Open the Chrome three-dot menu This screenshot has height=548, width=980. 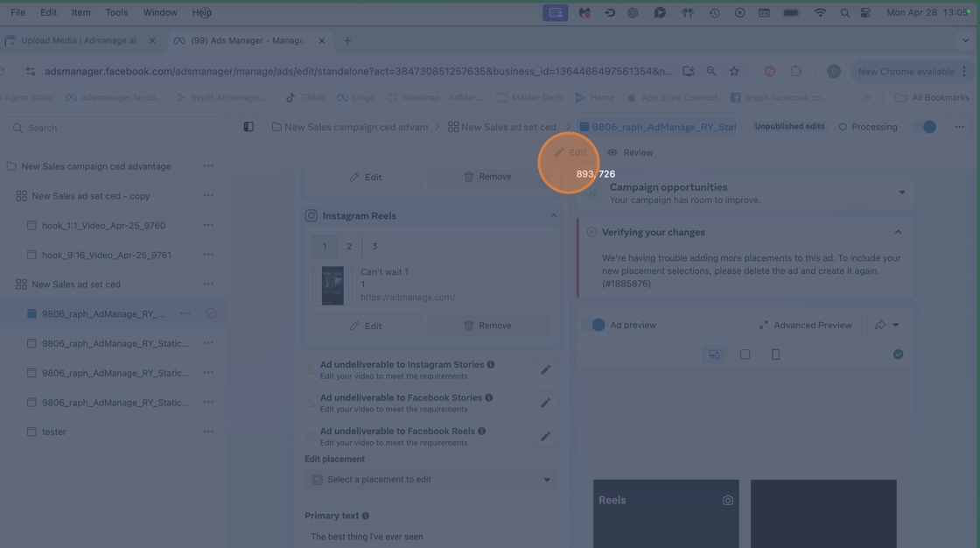(x=964, y=71)
